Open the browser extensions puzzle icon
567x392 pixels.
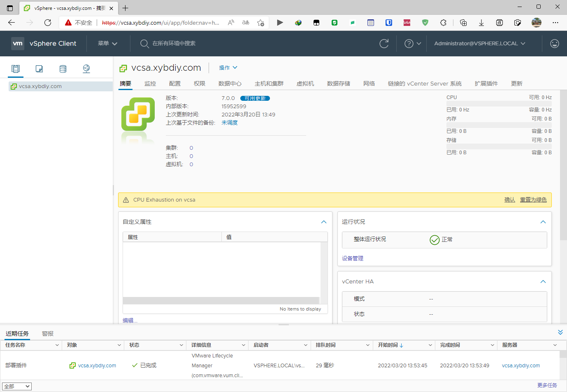pyautogui.click(x=443, y=23)
